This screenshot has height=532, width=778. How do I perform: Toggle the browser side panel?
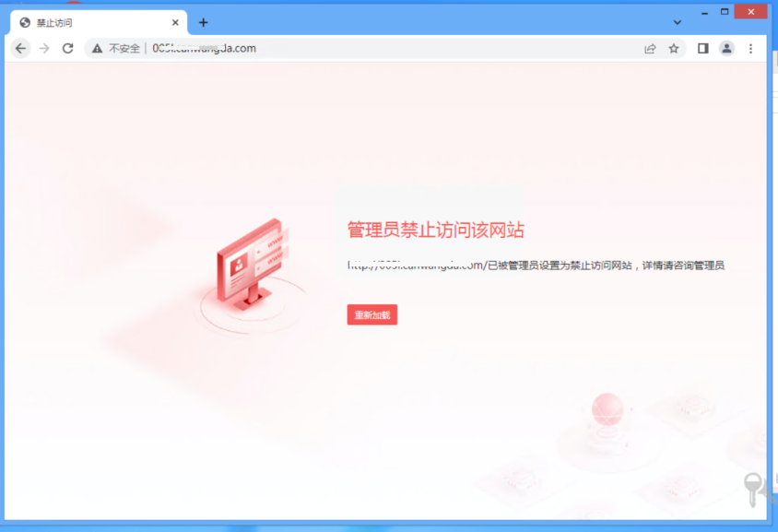coord(702,48)
